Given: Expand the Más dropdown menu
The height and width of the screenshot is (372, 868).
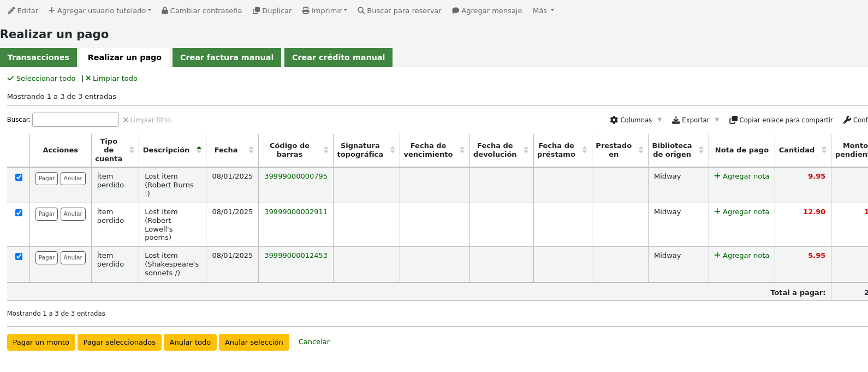Looking at the screenshot, I should [543, 10].
